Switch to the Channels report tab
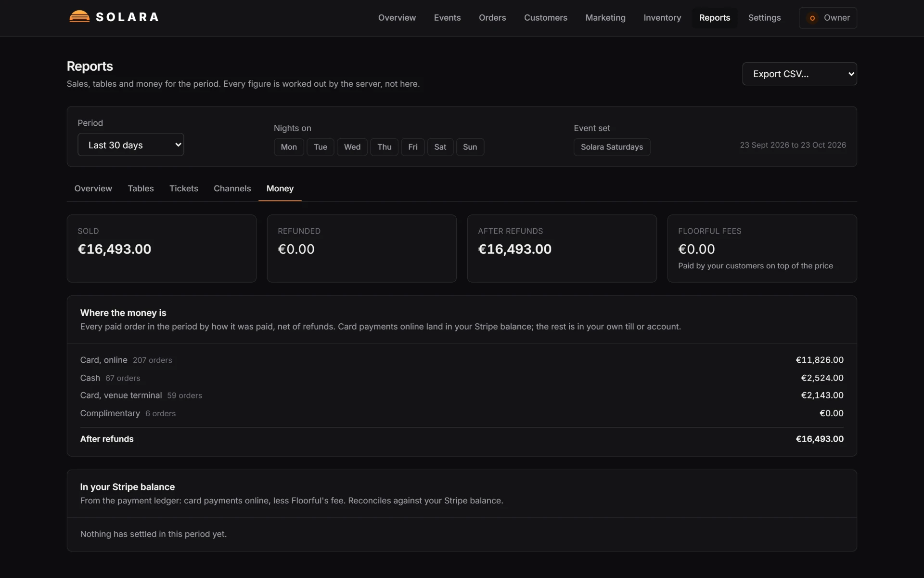Viewport: 924px width, 578px height. tap(232, 188)
